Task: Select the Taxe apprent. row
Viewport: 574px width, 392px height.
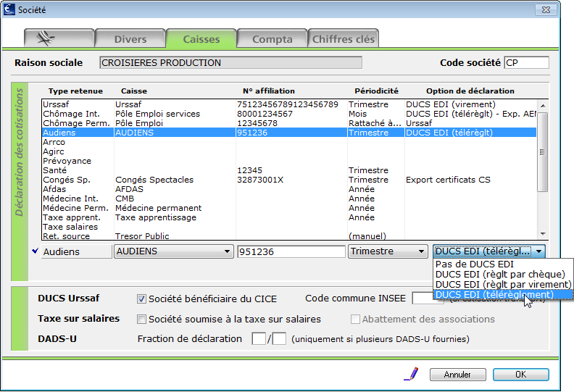Action: tap(289, 217)
